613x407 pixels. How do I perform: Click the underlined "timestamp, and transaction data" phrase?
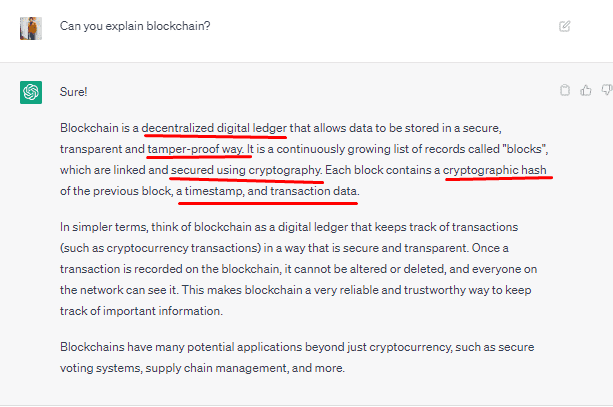tap(271, 191)
